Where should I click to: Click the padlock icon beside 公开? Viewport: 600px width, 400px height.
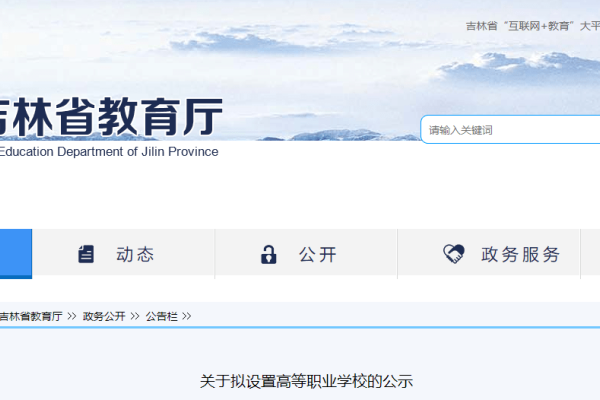pos(269,254)
